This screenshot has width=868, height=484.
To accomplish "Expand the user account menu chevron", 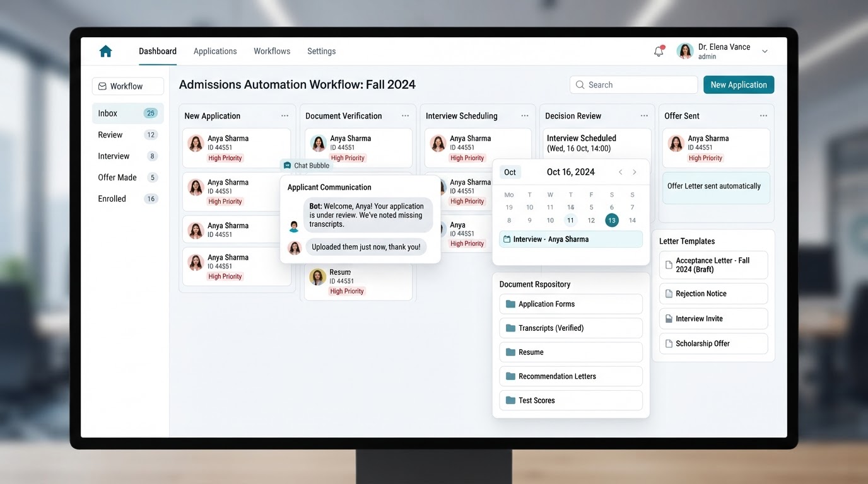I will [765, 52].
